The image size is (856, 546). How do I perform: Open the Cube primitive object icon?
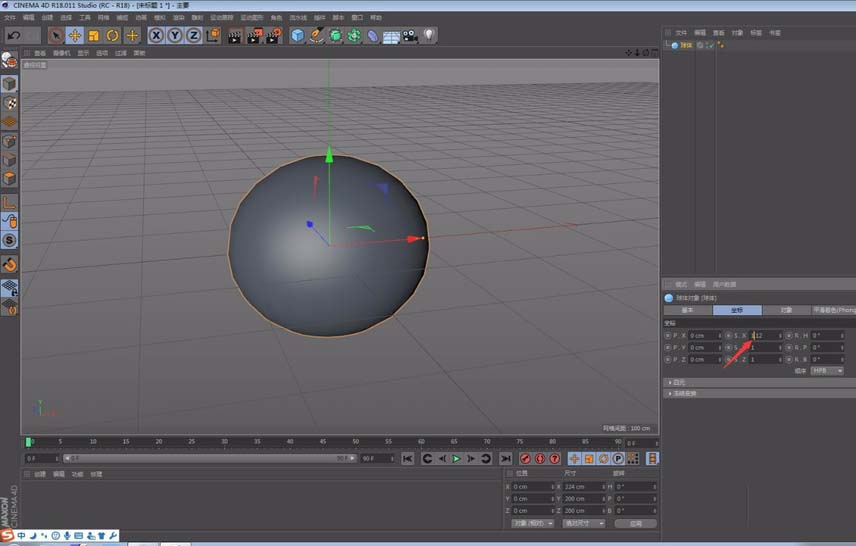pos(297,36)
